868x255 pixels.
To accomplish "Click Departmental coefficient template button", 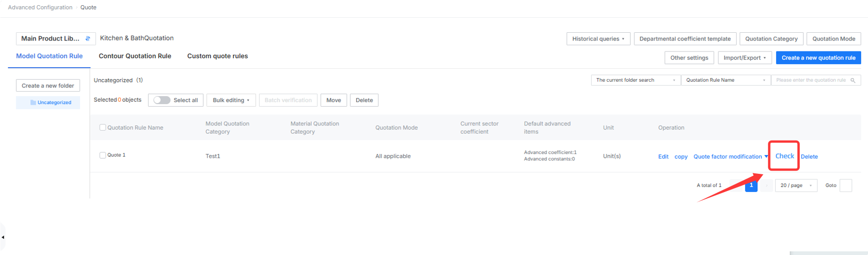I will (x=685, y=39).
